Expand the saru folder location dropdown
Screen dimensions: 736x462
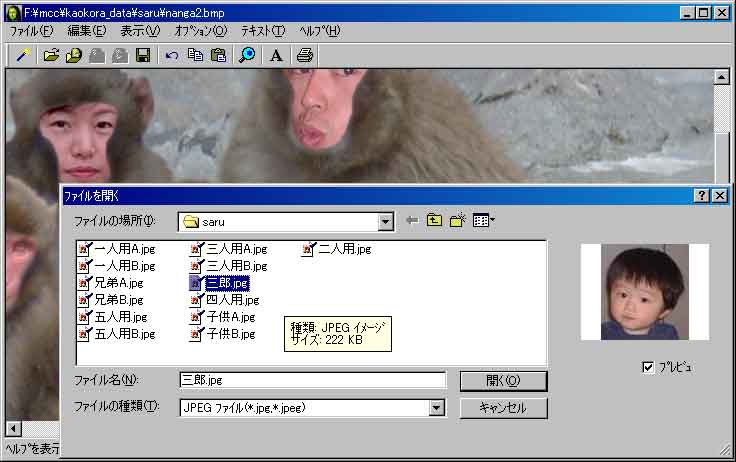[x=386, y=221]
